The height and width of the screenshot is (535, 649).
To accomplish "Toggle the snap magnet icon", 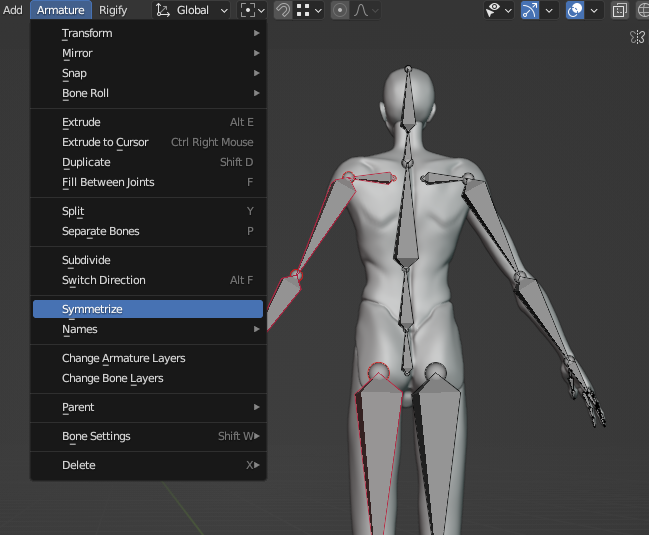I will point(283,10).
